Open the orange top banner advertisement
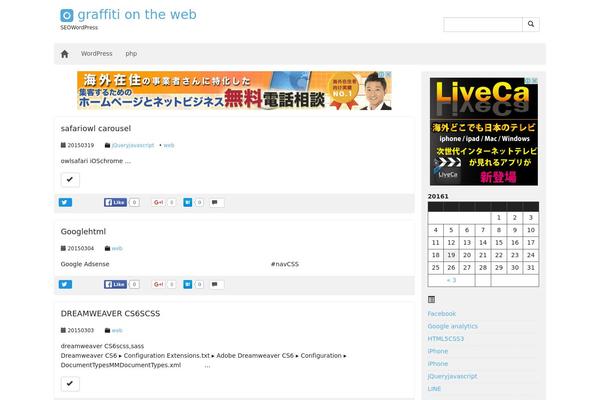600x400 pixels. (x=234, y=91)
